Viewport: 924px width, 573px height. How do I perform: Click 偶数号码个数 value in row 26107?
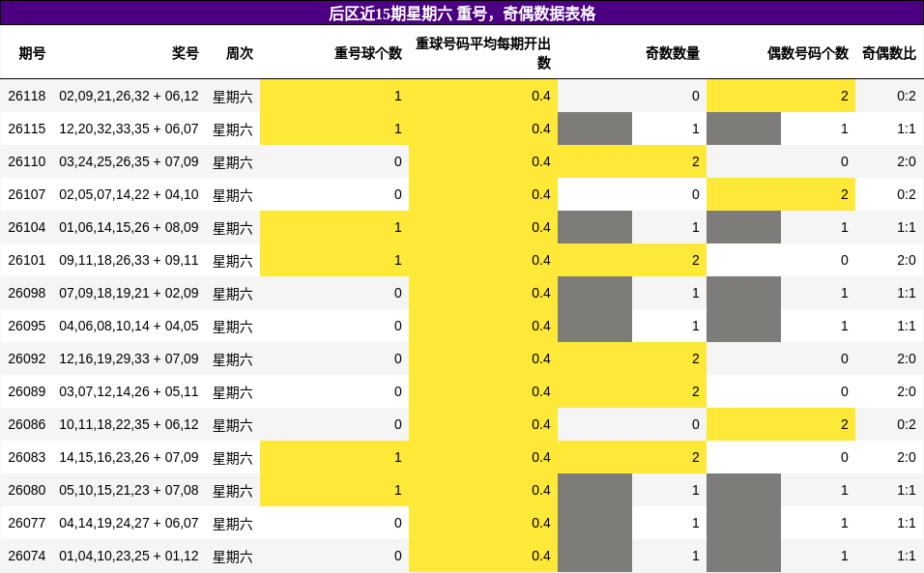click(845, 194)
